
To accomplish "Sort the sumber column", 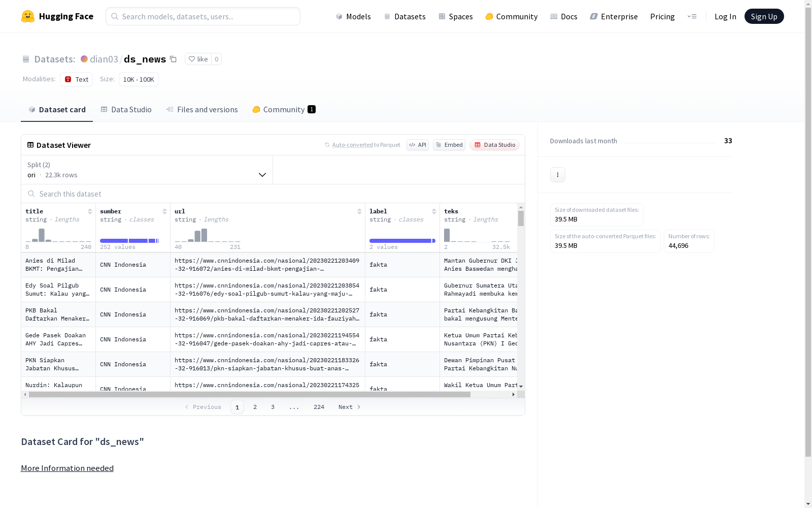I will pyautogui.click(x=164, y=211).
